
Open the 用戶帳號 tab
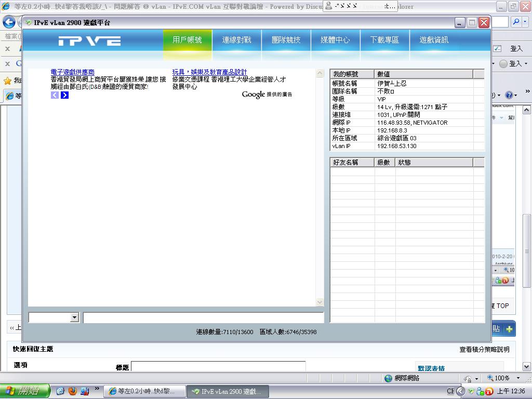[x=187, y=40]
